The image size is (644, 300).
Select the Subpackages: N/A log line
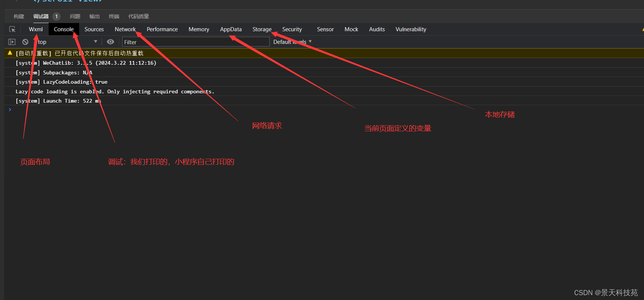pos(324,72)
